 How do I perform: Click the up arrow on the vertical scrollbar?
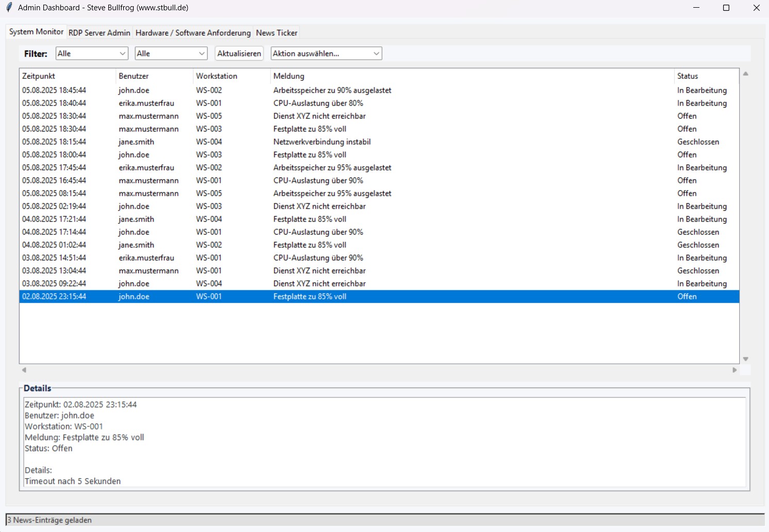[745, 74]
